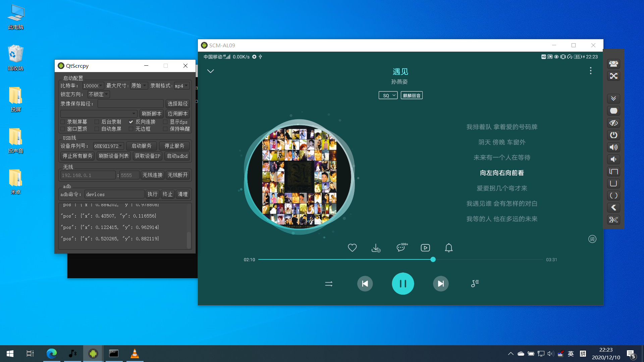Click the 麒麟丽音 sound effect button
The image size is (644, 362).
(412, 96)
